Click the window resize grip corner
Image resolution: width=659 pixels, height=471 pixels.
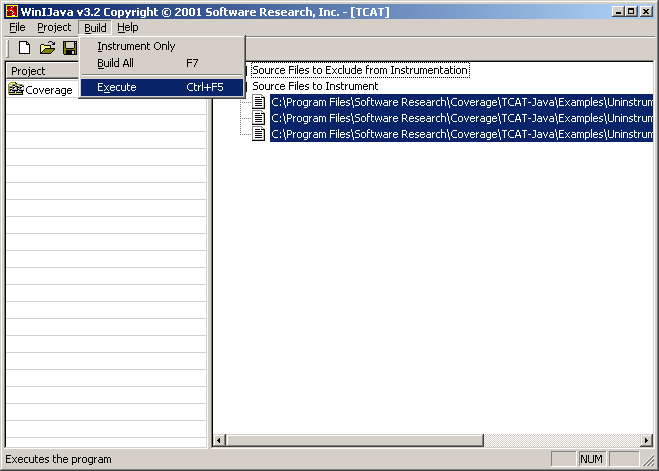648,460
